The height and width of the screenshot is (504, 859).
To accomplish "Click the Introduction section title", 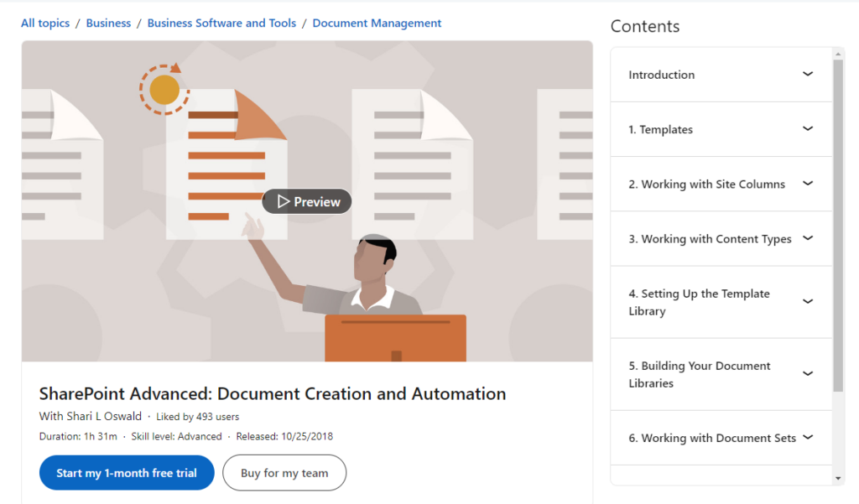I will click(661, 75).
